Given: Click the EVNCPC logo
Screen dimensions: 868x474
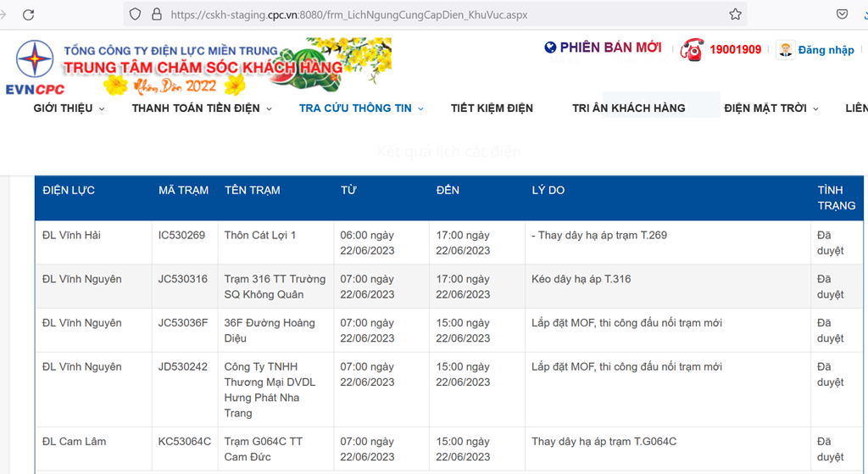Looking at the screenshot, I should pyautogui.click(x=36, y=68).
